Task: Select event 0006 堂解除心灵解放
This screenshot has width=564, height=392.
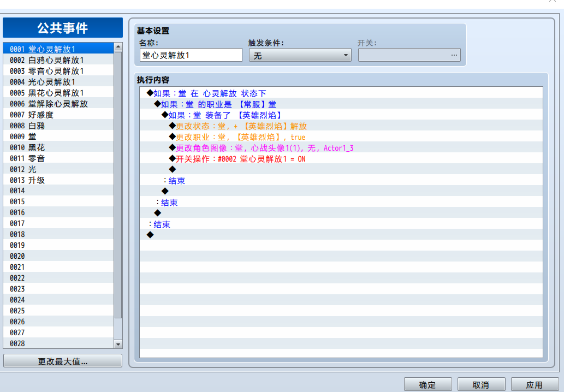Action: pyautogui.click(x=58, y=104)
